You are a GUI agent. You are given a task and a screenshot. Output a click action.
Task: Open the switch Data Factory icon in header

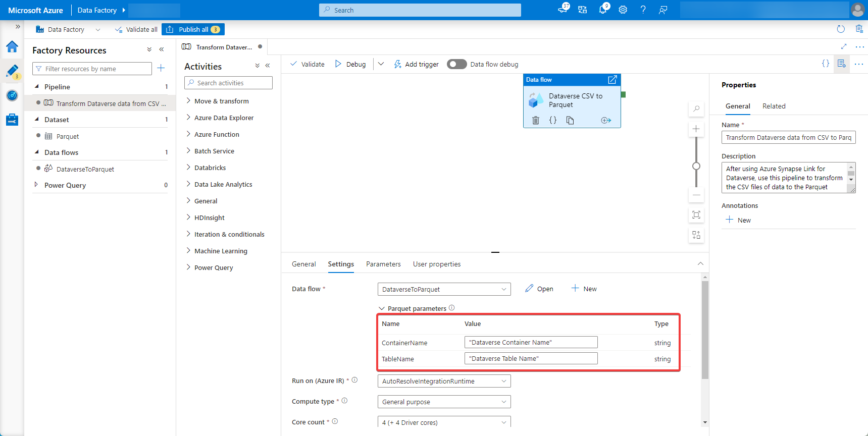point(583,10)
